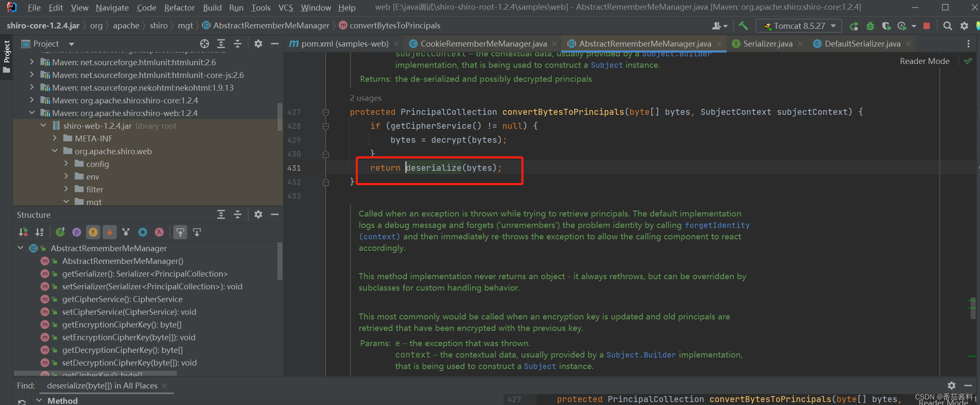Open Project tool window from left stripe
The width and height of the screenshot is (980, 405).
pyautogui.click(x=6, y=56)
